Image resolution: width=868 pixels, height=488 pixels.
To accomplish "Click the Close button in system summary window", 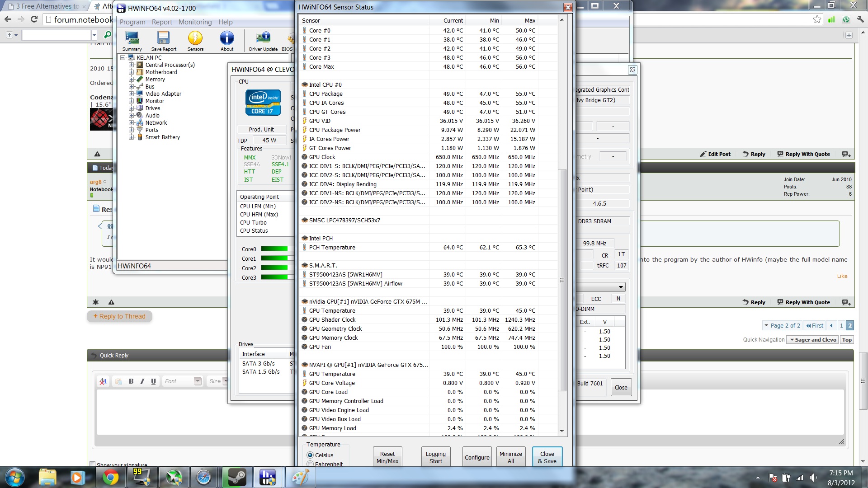I will [x=621, y=387].
